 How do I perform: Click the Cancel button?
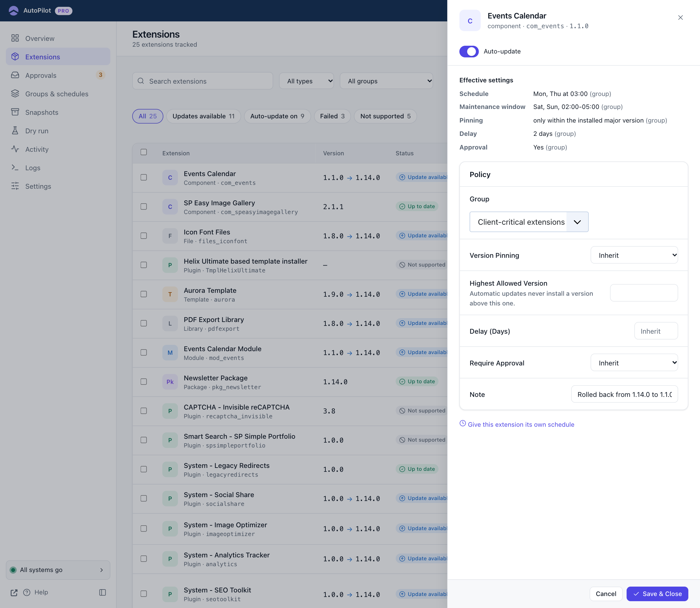(x=606, y=594)
